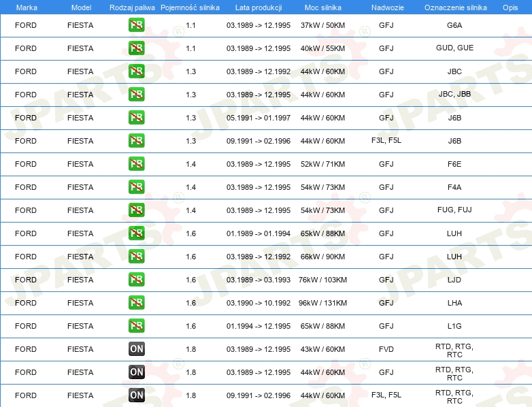Select engine code JBC, JBB
Image resolution: width=532 pixels, height=407 pixels.
pyautogui.click(x=454, y=94)
